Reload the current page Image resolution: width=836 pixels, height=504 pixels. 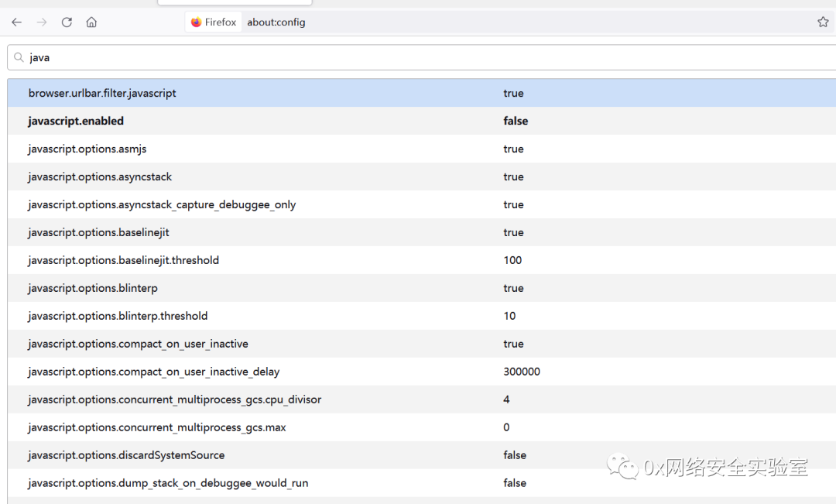click(x=67, y=22)
